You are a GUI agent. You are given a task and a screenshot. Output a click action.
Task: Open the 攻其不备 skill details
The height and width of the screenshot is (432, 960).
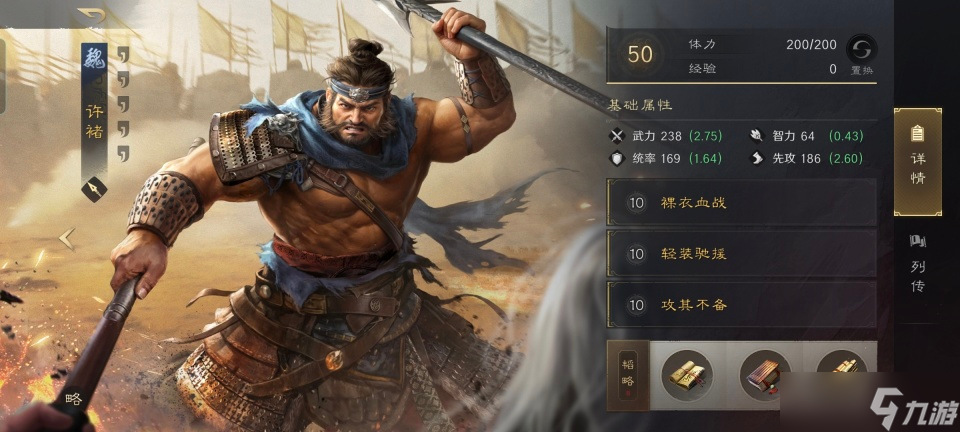(741, 304)
